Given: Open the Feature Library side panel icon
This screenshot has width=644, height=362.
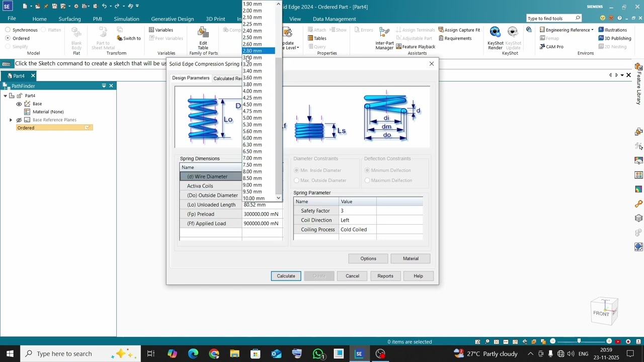Looking at the screenshot, I should 638,67.
